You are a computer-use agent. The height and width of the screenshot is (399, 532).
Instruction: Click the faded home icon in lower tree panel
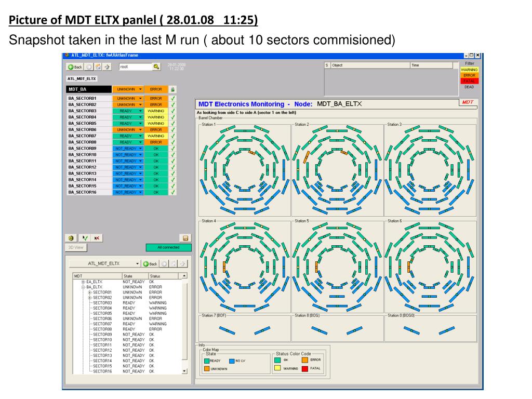(174, 263)
